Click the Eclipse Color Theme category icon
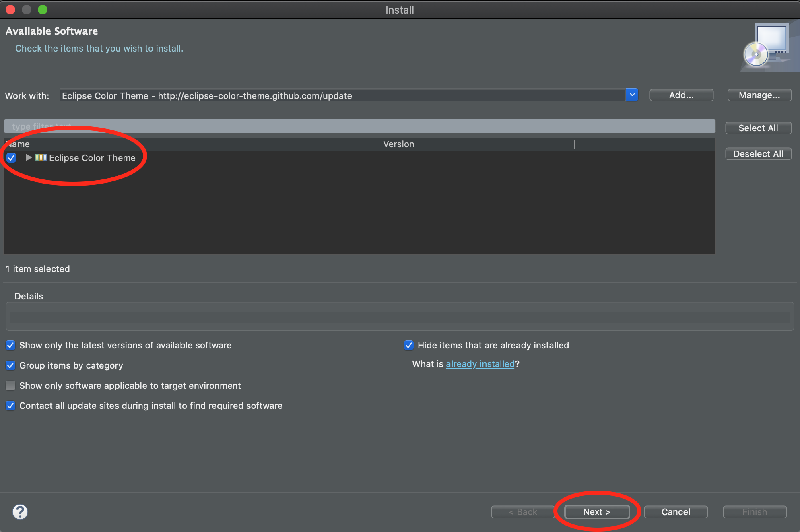Screen dimensions: 800x532 coord(41,157)
